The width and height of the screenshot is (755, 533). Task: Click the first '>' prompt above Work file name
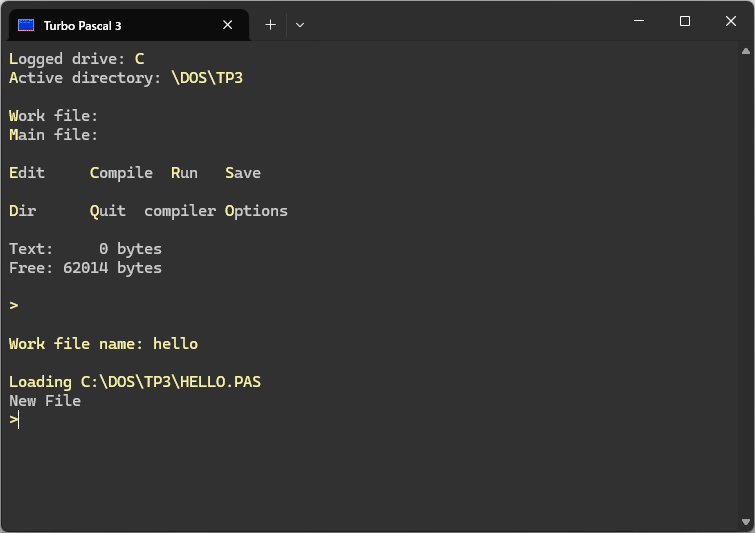pyautogui.click(x=13, y=306)
